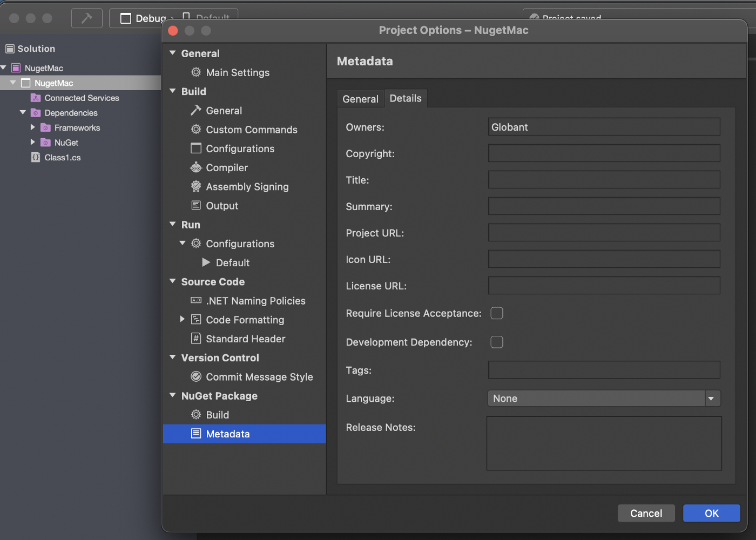The height and width of the screenshot is (540, 756).
Task: Collapse the Build section
Action: [173, 91]
